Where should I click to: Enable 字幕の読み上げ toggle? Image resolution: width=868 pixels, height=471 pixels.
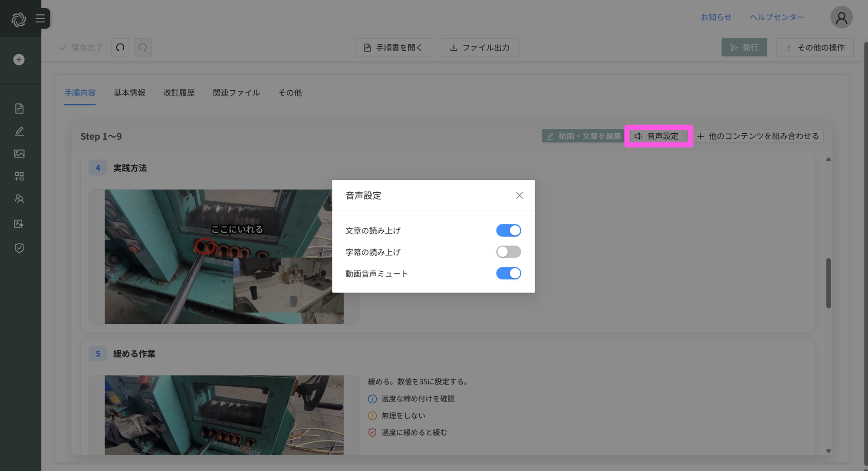pyautogui.click(x=508, y=252)
